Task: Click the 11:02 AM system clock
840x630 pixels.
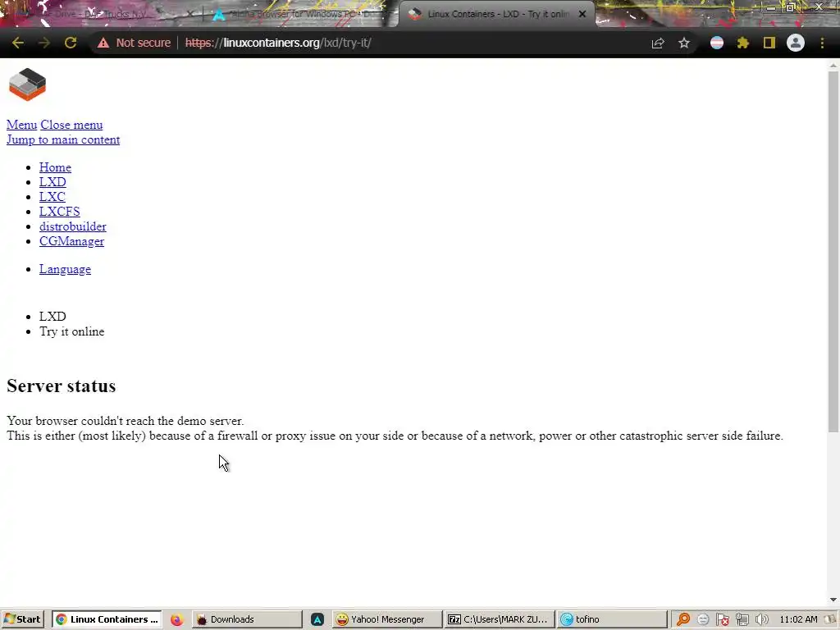Action: (798, 619)
